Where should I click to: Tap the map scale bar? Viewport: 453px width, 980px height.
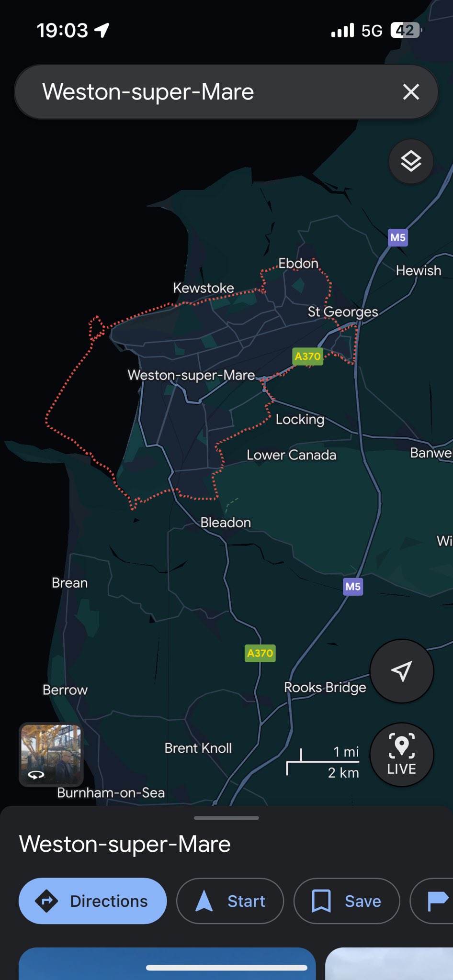coord(323,761)
